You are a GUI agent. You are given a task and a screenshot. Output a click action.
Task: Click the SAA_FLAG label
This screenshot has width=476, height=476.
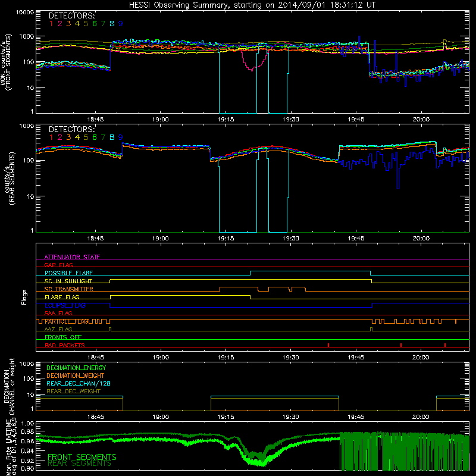(58, 313)
